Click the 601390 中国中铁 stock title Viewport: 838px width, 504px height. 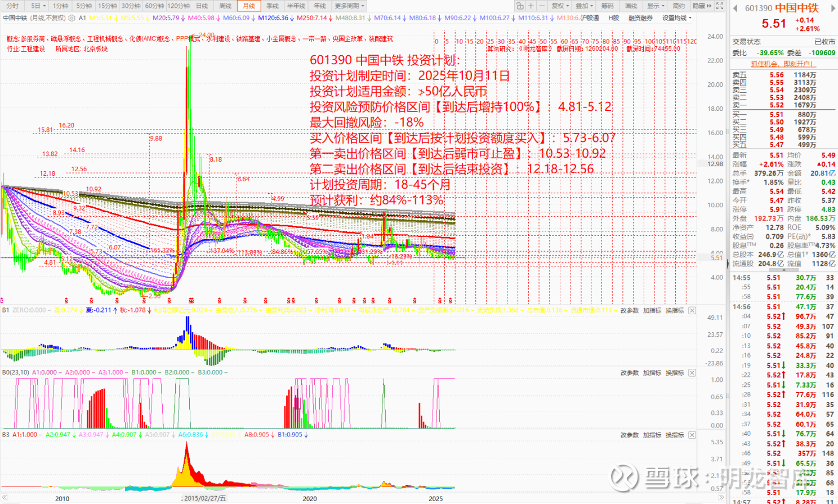[x=782, y=8]
